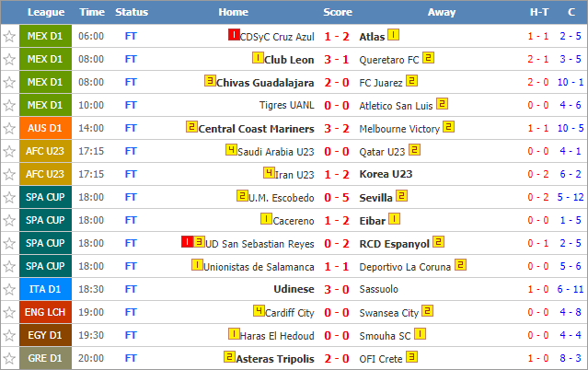Select the AUS D1 league label
Image resolution: width=588 pixels, height=370 pixels.
coord(45,128)
